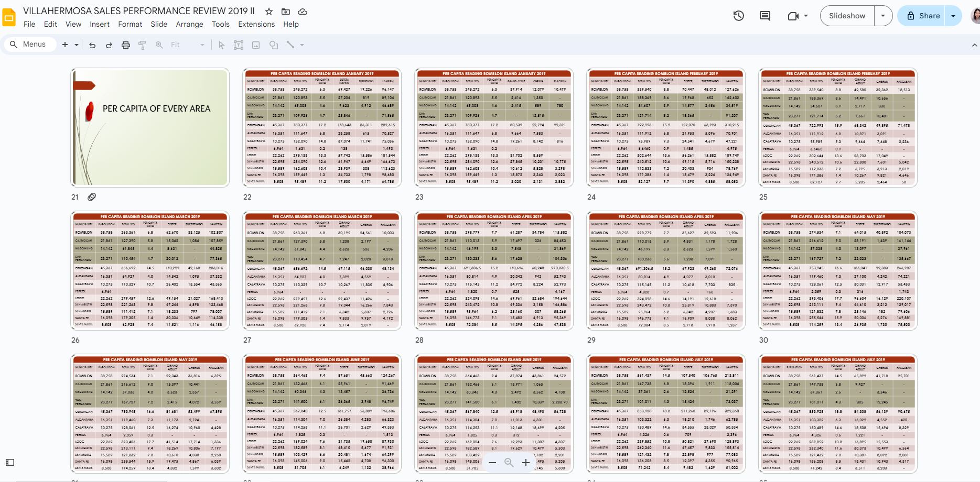The width and height of the screenshot is (980, 482).
Task: Click the linked slide icon under slide 21
Action: point(92,197)
